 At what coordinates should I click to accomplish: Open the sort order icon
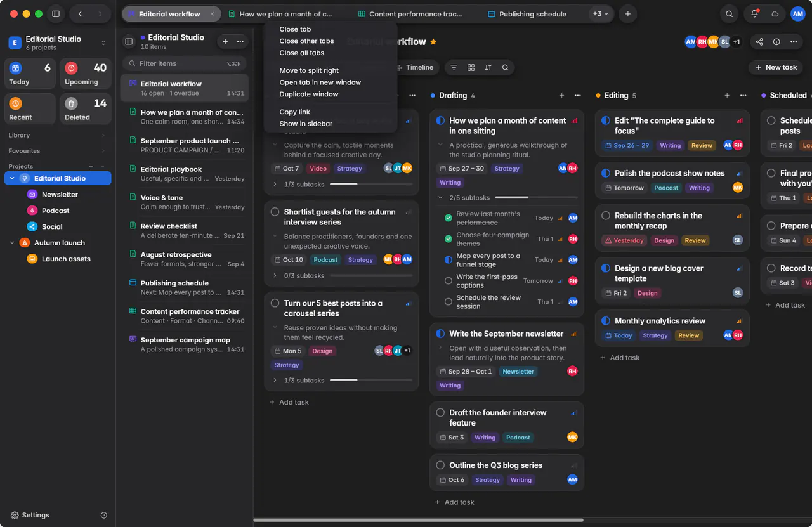pos(488,67)
